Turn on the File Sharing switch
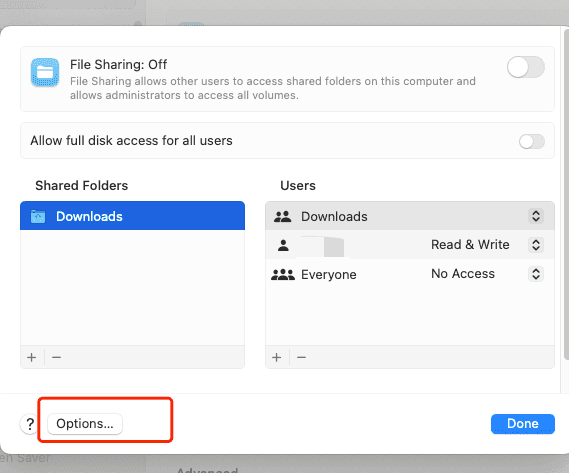569x473 pixels. pyautogui.click(x=525, y=67)
